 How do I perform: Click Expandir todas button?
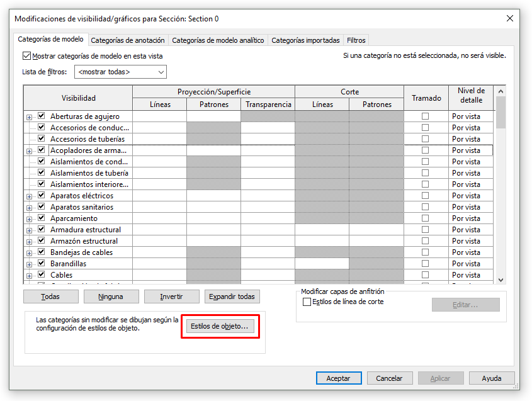[x=232, y=297]
